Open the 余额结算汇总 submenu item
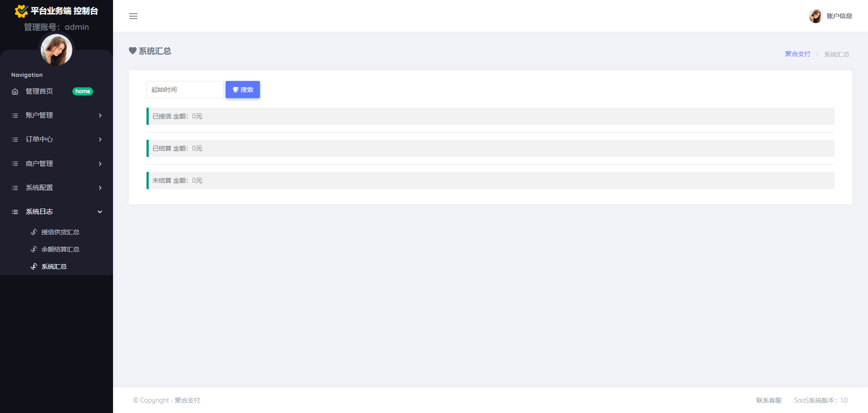This screenshot has width=868, height=413. (x=60, y=249)
